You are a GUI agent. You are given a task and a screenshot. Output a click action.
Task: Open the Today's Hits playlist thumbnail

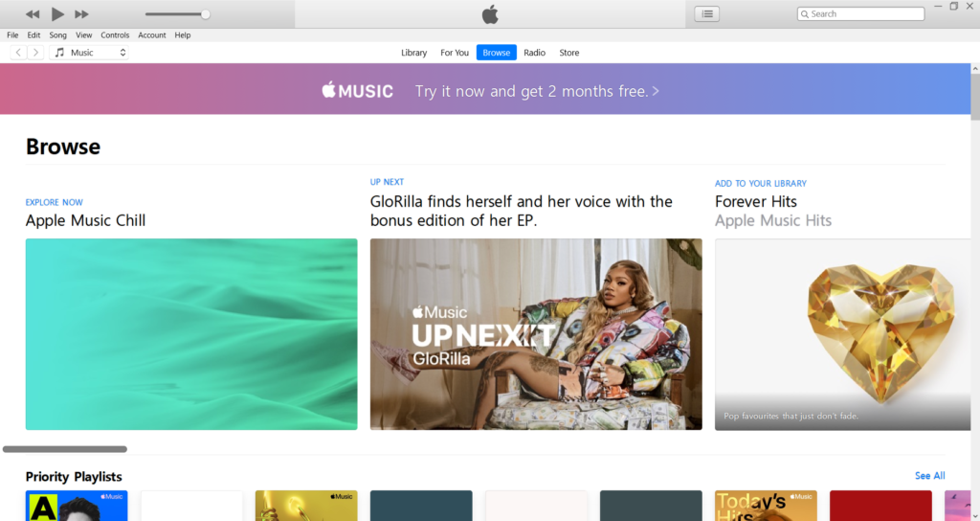766,506
